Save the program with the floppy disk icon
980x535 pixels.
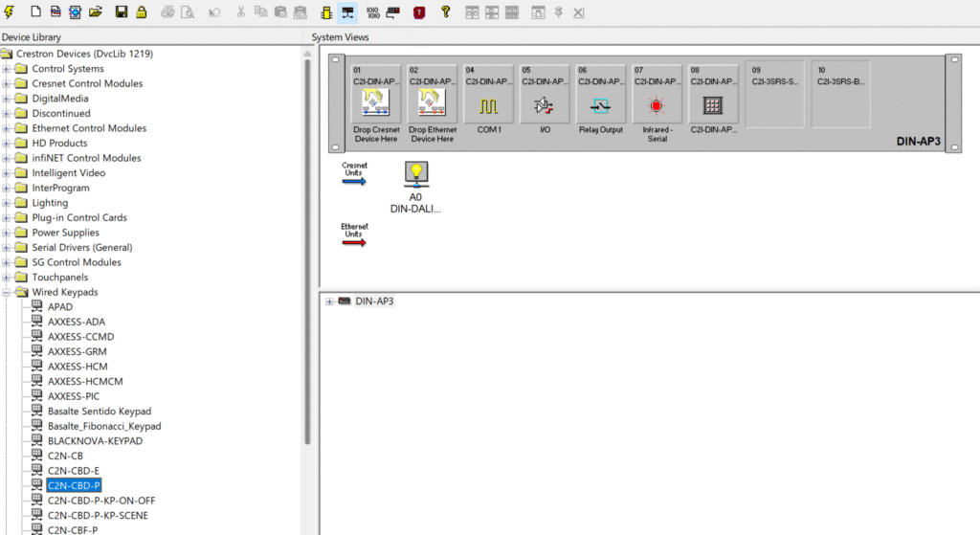pyautogui.click(x=122, y=11)
